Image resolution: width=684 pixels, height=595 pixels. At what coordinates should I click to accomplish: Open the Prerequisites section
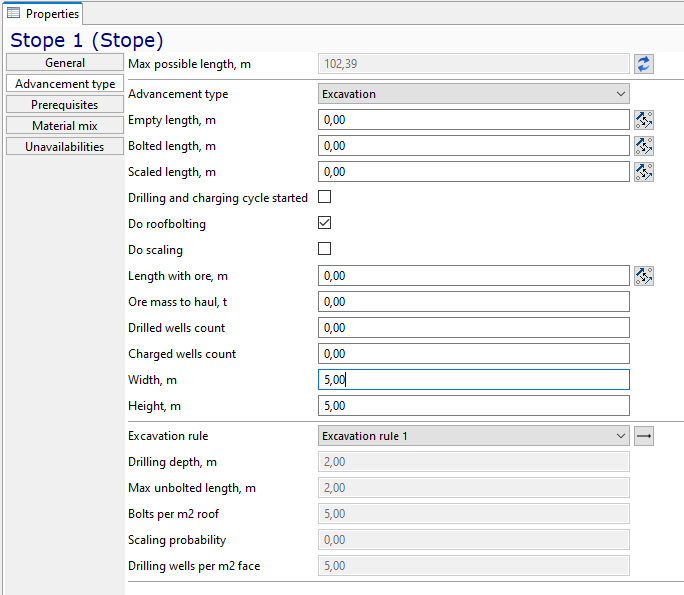(65, 105)
